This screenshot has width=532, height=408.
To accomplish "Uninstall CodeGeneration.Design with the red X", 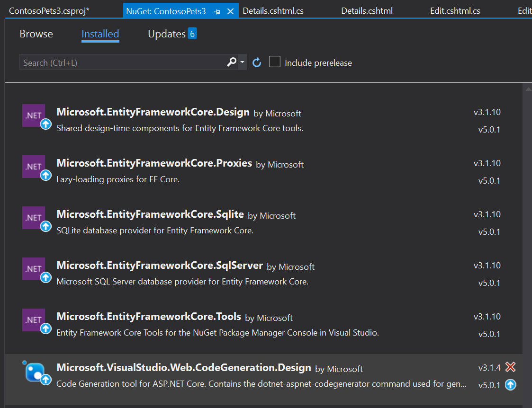I will click(x=510, y=367).
